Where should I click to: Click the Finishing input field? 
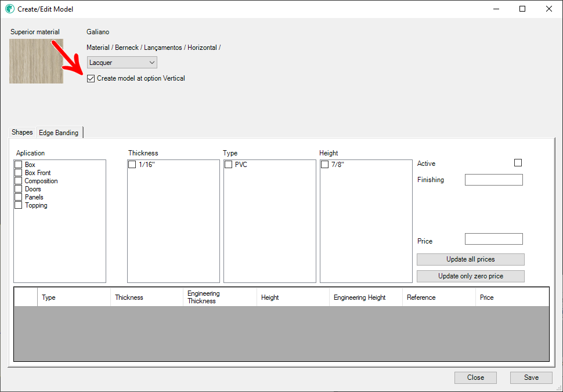[493, 180]
